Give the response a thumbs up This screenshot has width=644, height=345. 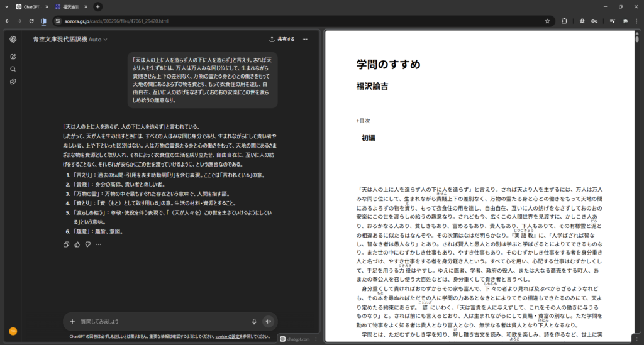(77, 244)
